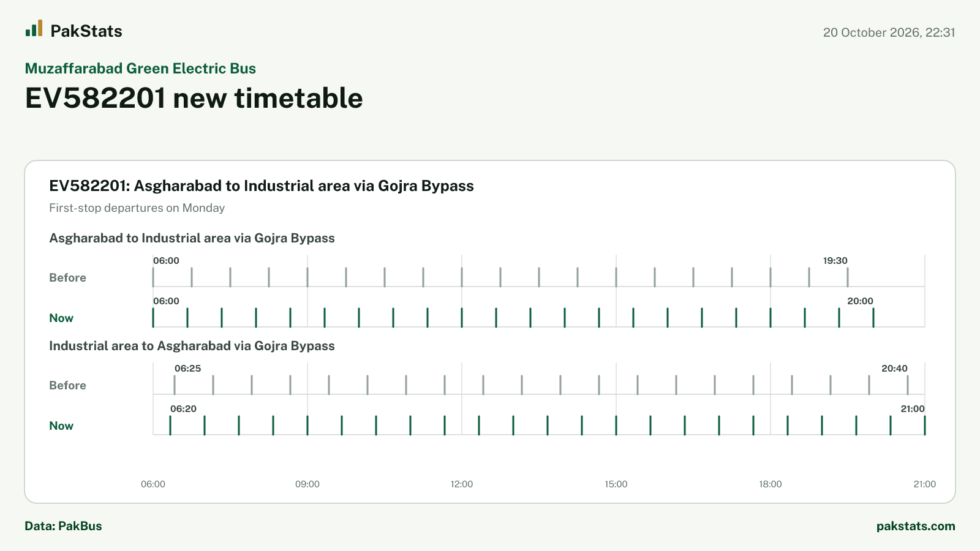Viewport: 980px width, 551px height.
Task: Click the 21:00 axis tick label at bottom
Action: [925, 484]
